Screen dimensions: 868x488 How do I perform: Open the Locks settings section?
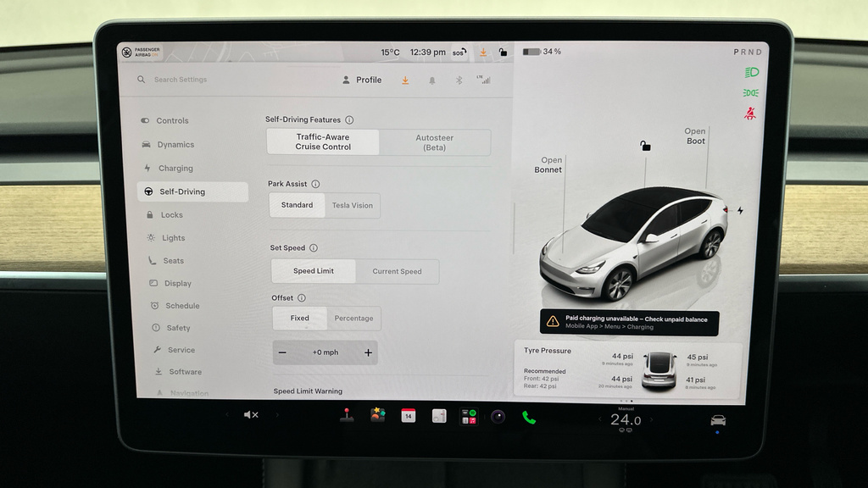165,214
